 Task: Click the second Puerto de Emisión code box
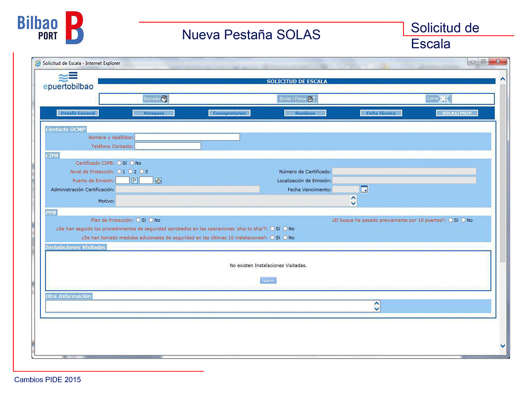(x=146, y=180)
